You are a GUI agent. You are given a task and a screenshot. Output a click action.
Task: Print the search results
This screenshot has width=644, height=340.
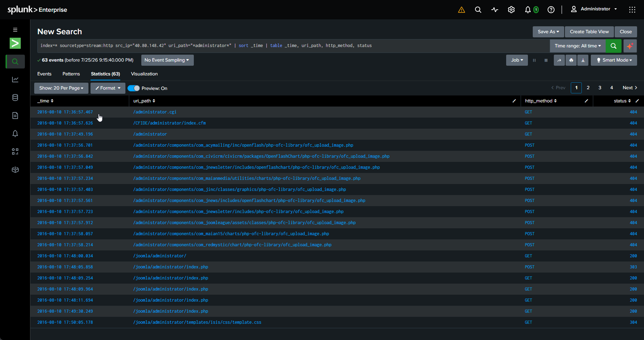pos(571,60)
